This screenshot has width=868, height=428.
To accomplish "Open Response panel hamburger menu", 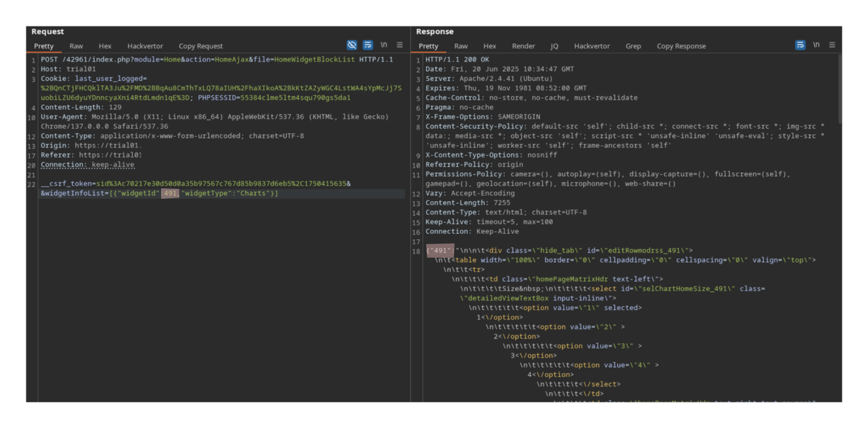I will [x=832, y=45].
